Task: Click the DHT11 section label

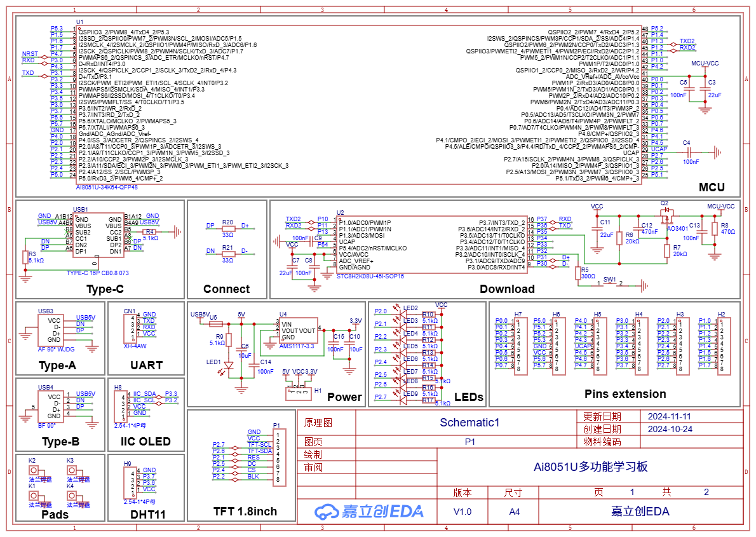Action: (x=148, y=515)
